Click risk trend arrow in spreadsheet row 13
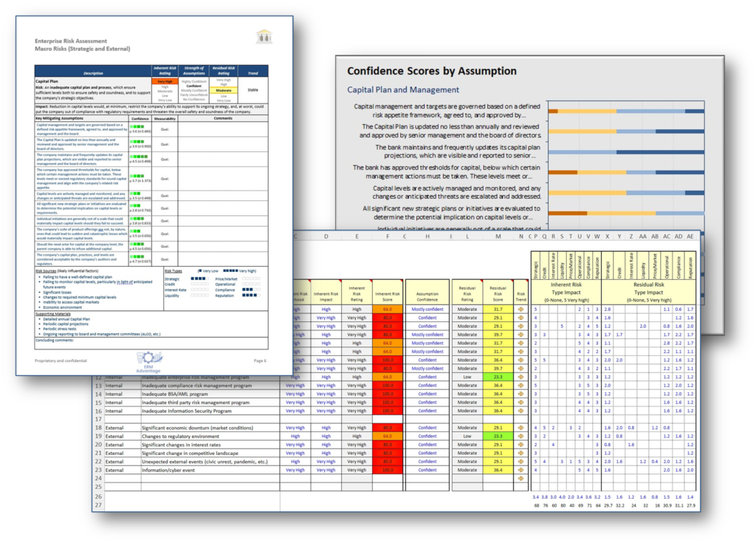The width and height of the screenshot is (756, 543). click(520, 385)
